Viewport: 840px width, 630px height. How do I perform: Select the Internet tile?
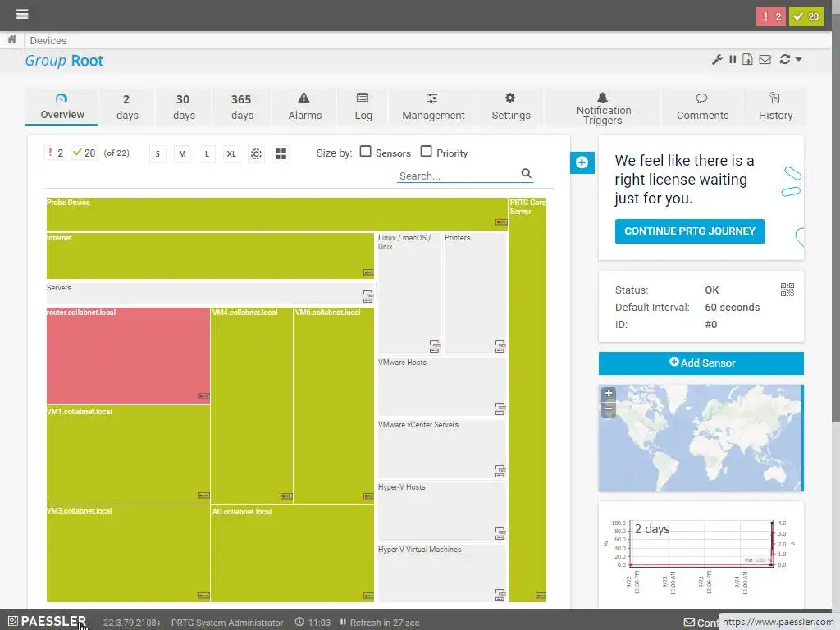(x=210, y=256)
